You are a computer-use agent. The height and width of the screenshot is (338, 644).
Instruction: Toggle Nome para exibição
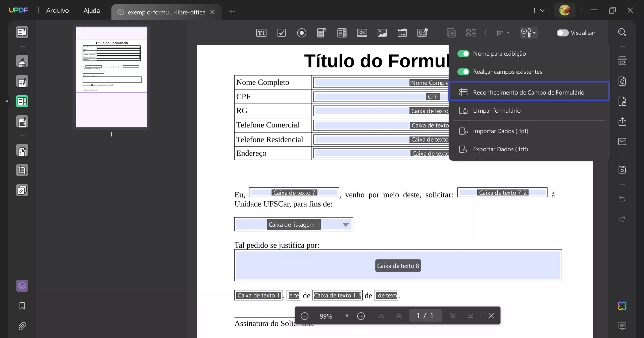click(x=464, y=53)
